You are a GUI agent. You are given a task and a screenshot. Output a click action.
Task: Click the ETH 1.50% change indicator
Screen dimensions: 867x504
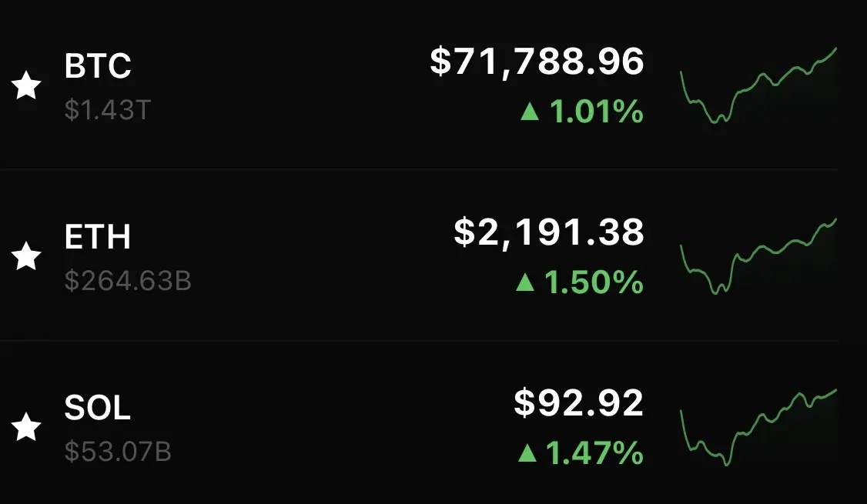point(579,284)
